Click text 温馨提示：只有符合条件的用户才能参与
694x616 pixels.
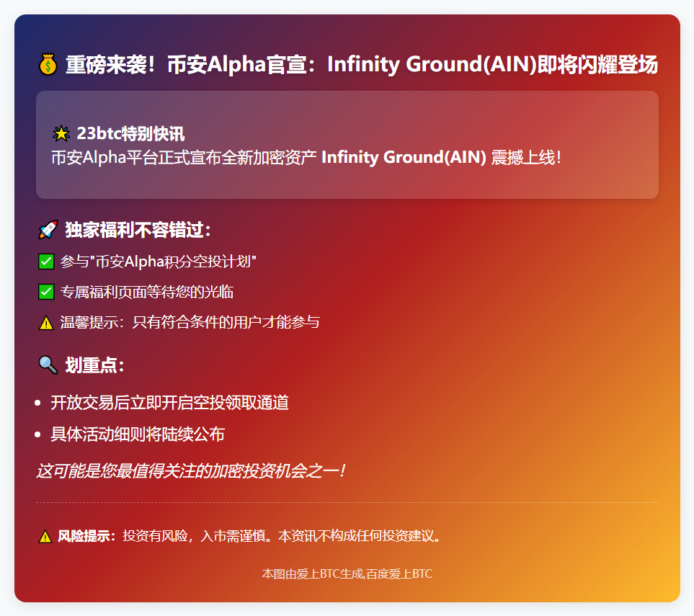pyautogui.click(x=190, y=322)
